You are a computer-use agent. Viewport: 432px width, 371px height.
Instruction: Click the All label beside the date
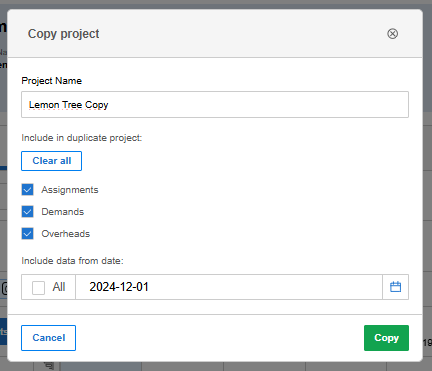point(59,287)
